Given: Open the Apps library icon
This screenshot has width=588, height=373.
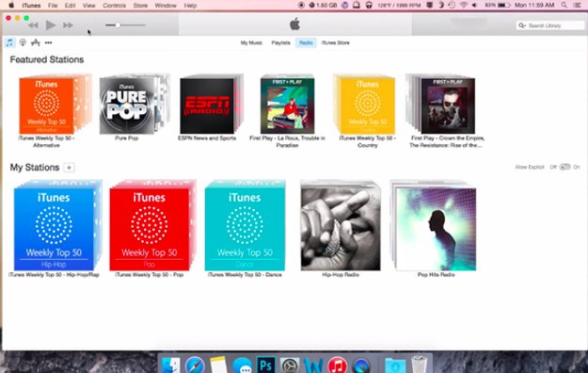Looking at the screenshot, I should [35, 42].
